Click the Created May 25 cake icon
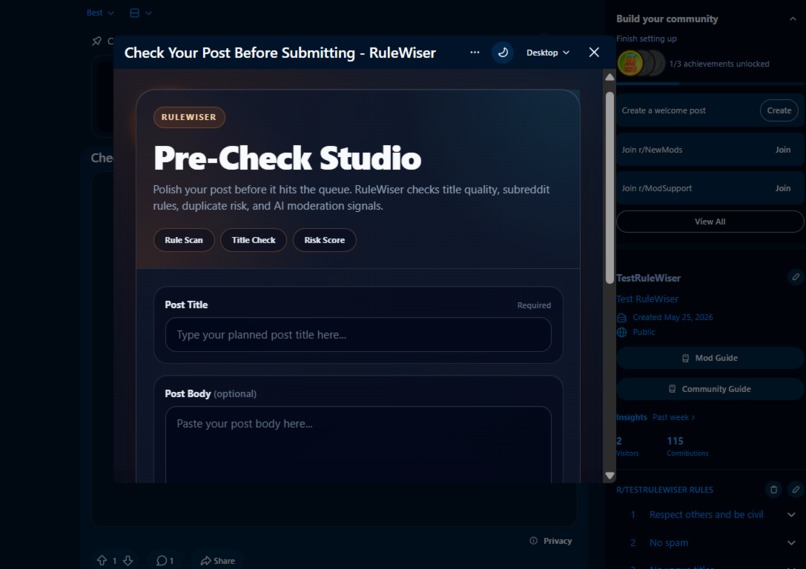 621,318
